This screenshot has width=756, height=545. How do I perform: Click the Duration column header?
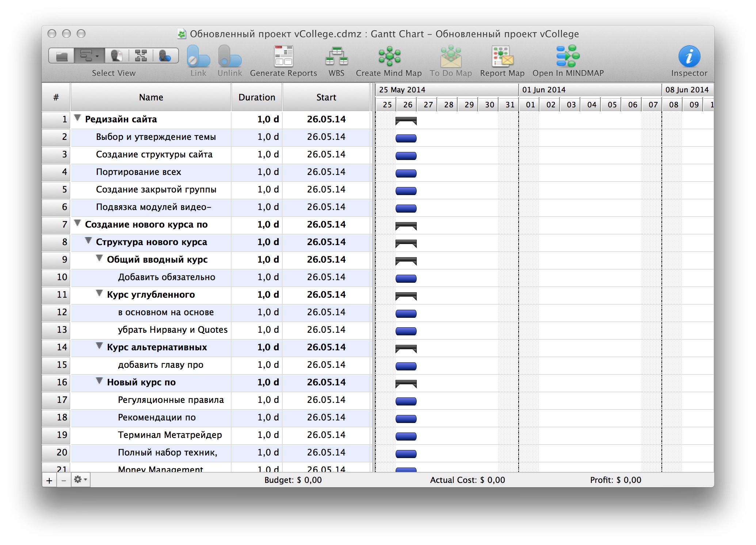257,98
